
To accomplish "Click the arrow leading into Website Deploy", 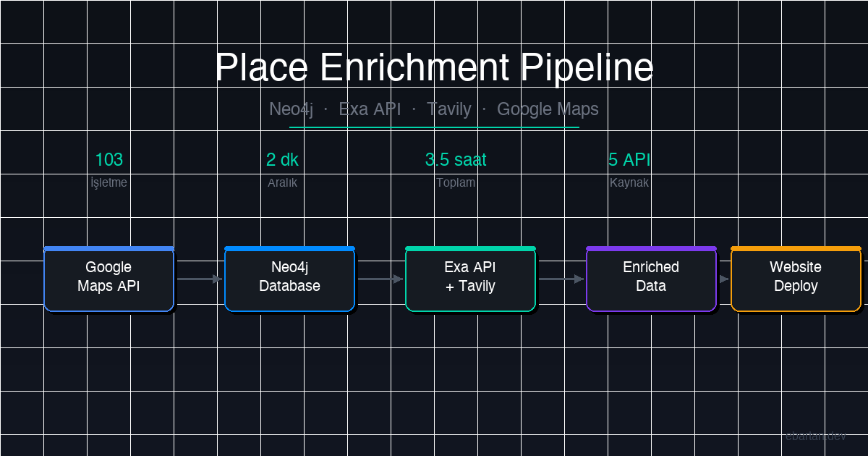I will pyautogui.click(x=723, y=279).
